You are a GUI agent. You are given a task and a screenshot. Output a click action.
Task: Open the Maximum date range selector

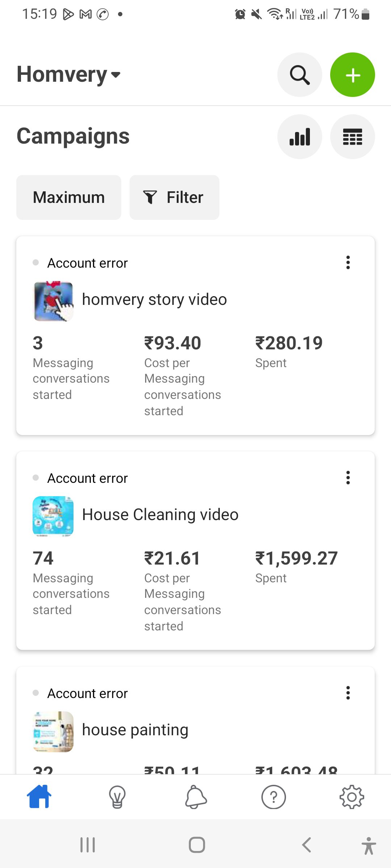pos(69,197)
